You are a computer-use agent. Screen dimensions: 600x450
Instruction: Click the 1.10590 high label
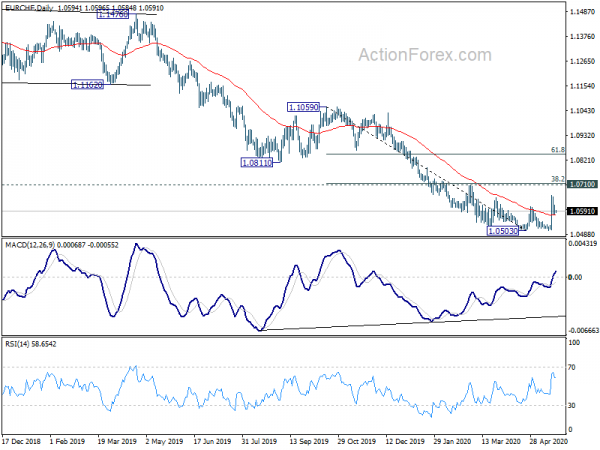point(303,107)
